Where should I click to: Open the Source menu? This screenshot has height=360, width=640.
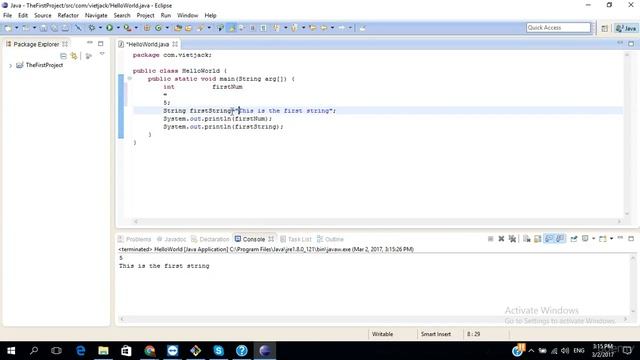tap(42, 15)
